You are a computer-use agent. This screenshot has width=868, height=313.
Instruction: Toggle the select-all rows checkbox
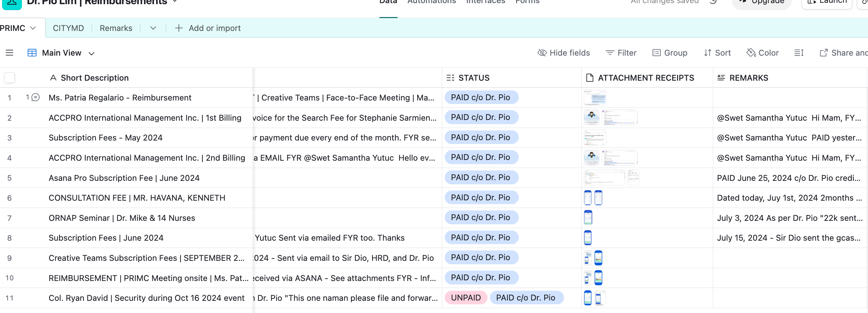point(10,78)
